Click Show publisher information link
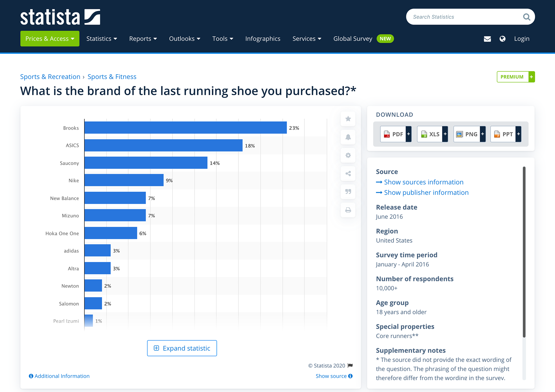 pyautogui.click(x=422, y=193)
